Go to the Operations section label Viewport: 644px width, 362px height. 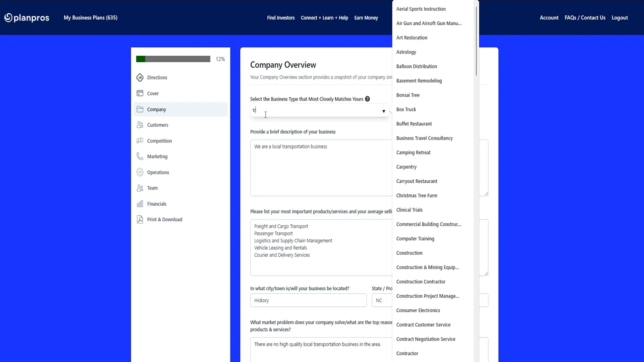158,172
